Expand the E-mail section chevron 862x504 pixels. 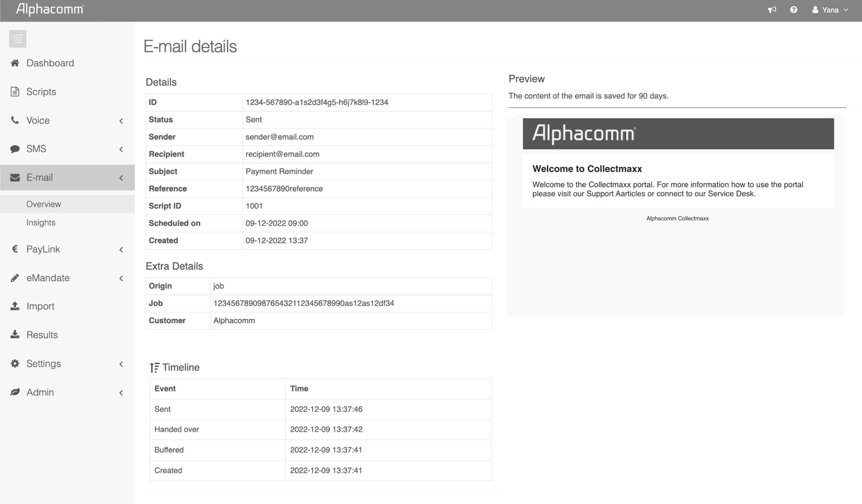coord(121,178)
